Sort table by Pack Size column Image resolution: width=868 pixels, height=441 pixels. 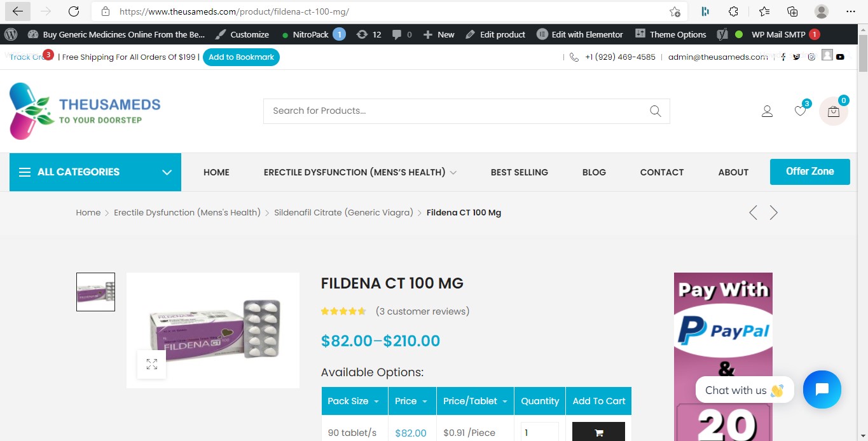tap(354, 401)
